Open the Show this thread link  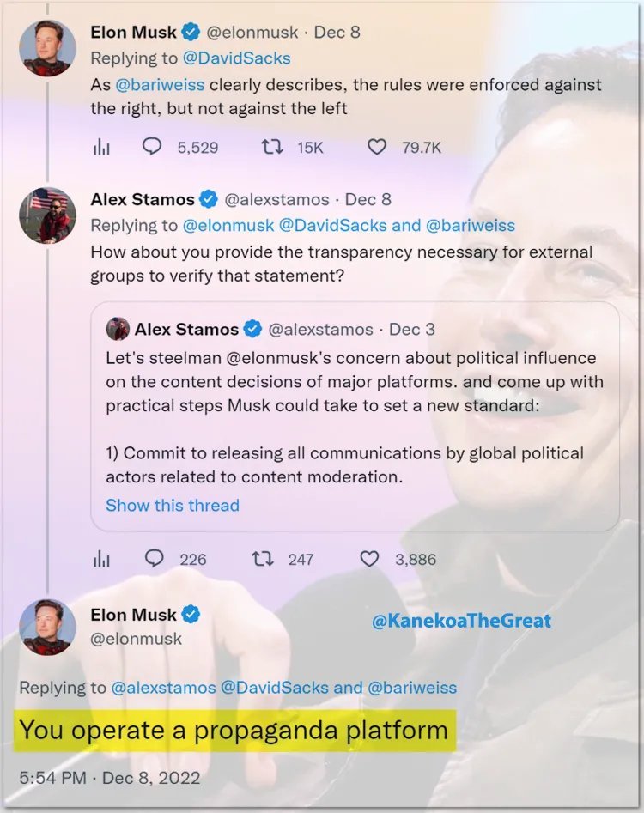point(172,505)
